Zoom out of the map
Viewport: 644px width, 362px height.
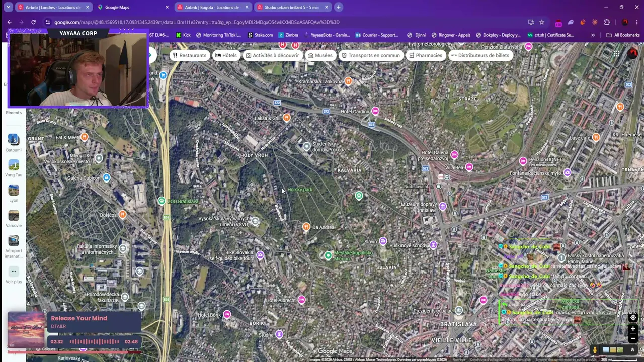point(633,338)
